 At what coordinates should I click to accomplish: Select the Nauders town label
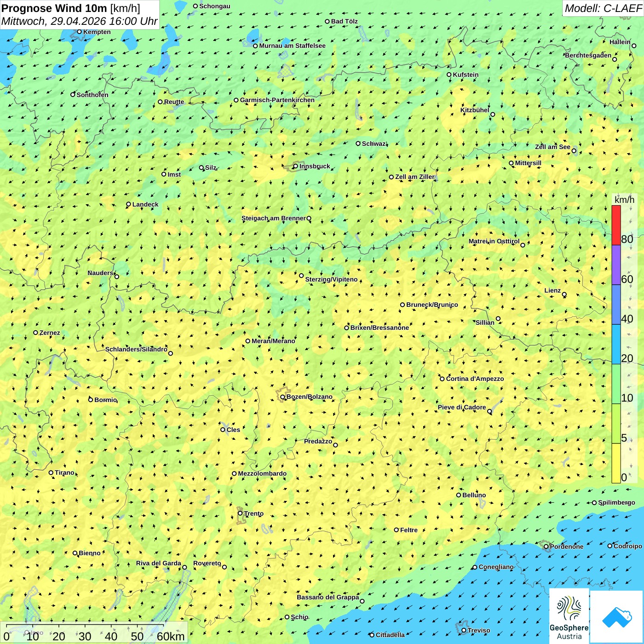[x=100, y=273]
